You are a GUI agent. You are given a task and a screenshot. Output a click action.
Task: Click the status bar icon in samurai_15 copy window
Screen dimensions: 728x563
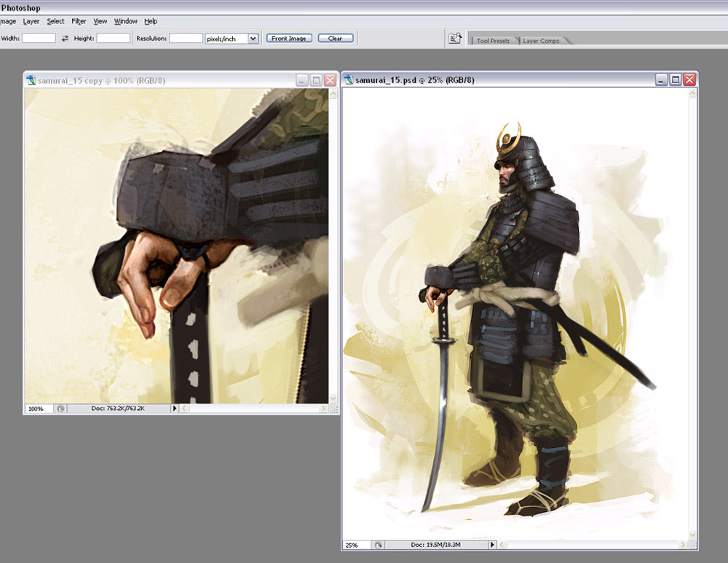point(61,409)
